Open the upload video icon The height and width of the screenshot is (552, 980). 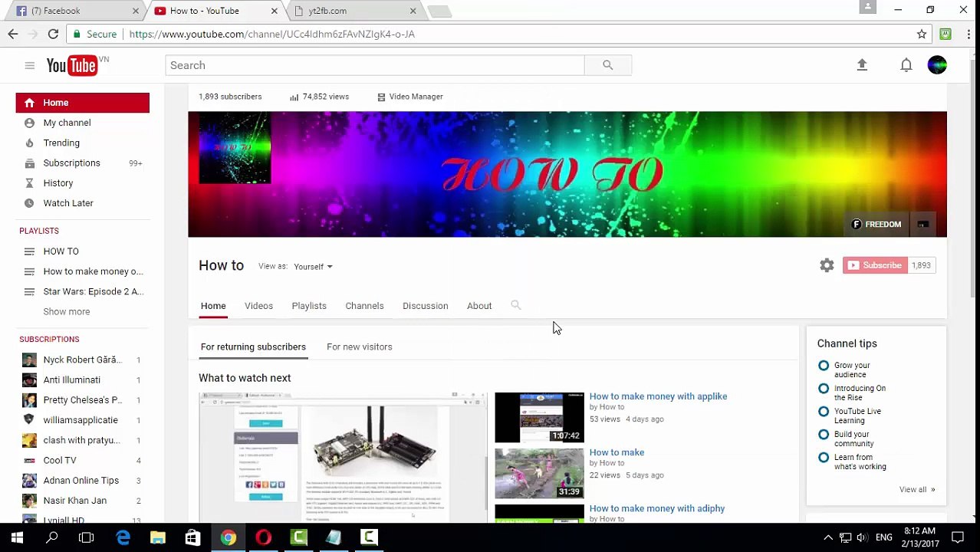(x=862, y=65)
